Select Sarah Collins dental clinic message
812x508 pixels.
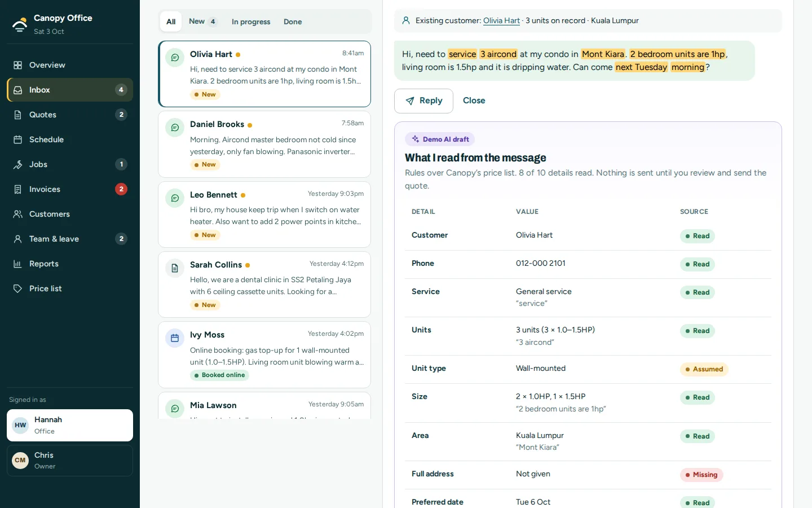pyautogui.click(x=264, y=284)
